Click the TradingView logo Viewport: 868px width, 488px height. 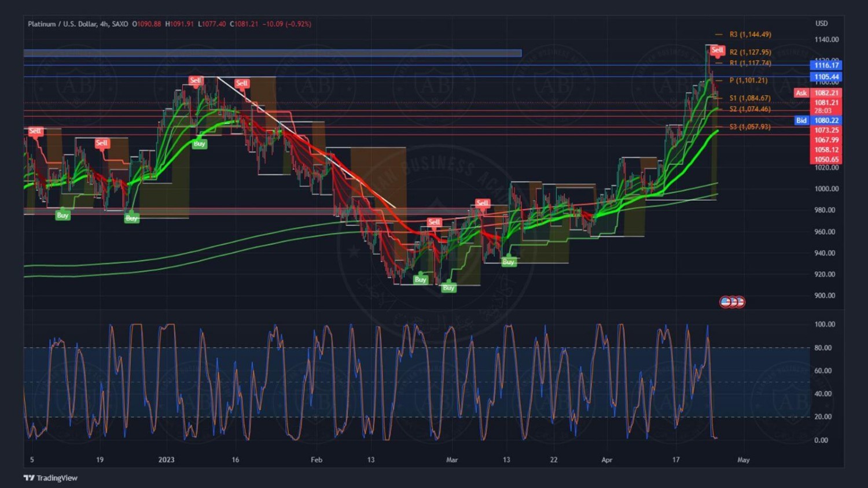click(50, 478)
